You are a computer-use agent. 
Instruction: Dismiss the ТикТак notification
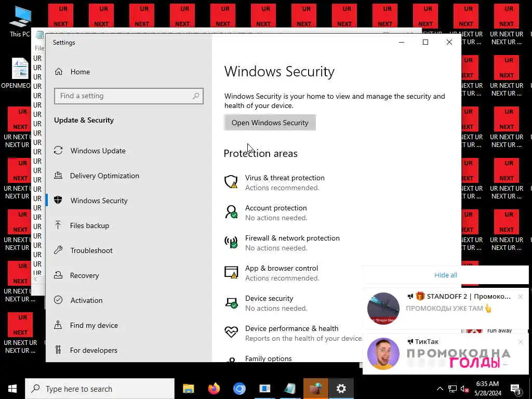point(521,342)
